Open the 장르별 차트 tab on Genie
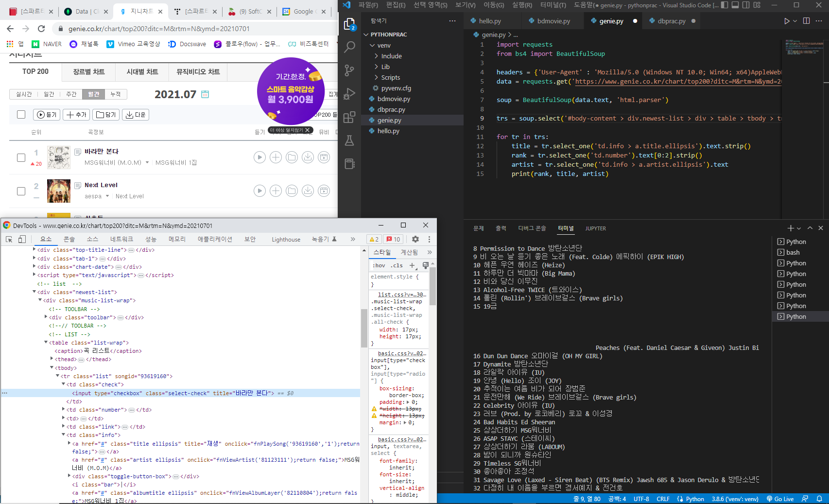Viewport: 829px width, 504px height. 89,71
